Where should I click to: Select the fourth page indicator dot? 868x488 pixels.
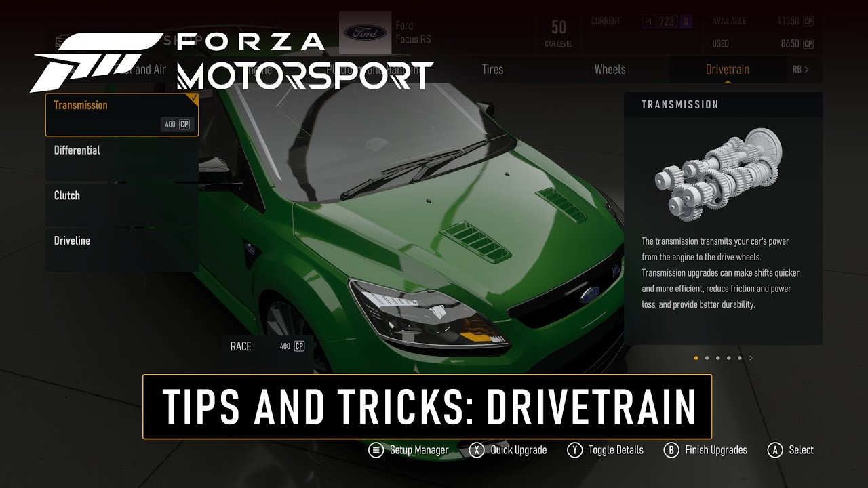(x=728, y=358)
